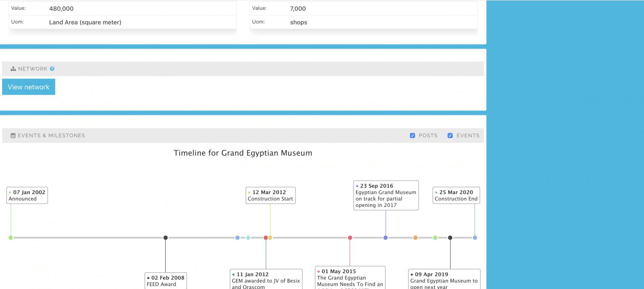
Task: Select the green 07 Jan 2002 timeline dot
Action: pyautogui.click(x=10, y=237)
